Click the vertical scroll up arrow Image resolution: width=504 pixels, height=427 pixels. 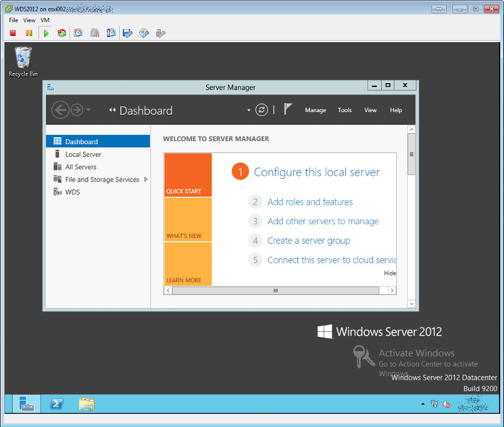(411, 130)
